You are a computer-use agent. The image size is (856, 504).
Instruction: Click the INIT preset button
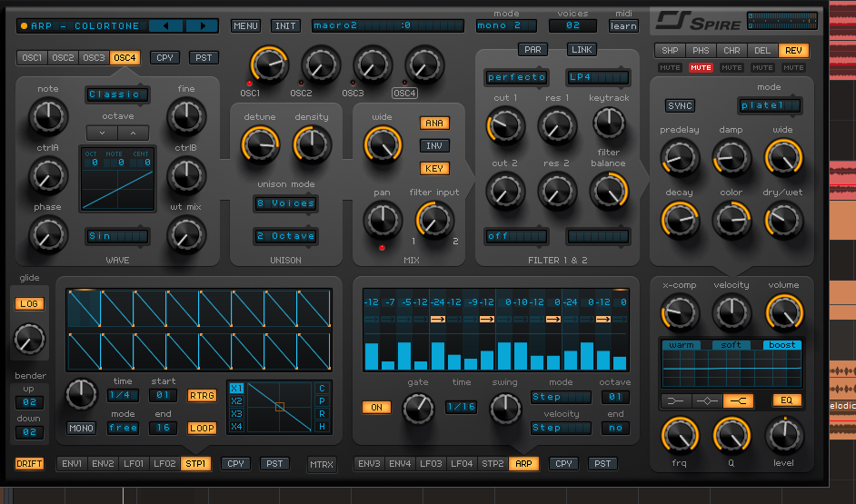point(285,25)
